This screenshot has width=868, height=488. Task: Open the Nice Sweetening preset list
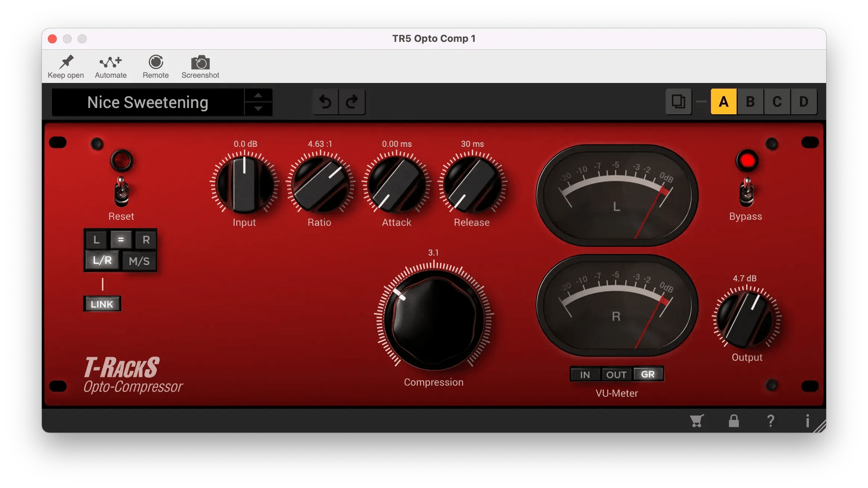(148, 102)
